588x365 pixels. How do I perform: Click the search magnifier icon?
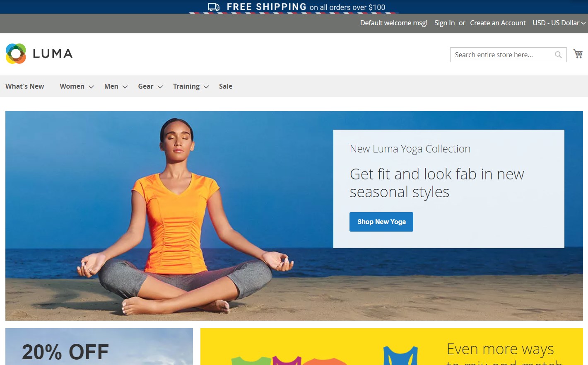[558, 55]
